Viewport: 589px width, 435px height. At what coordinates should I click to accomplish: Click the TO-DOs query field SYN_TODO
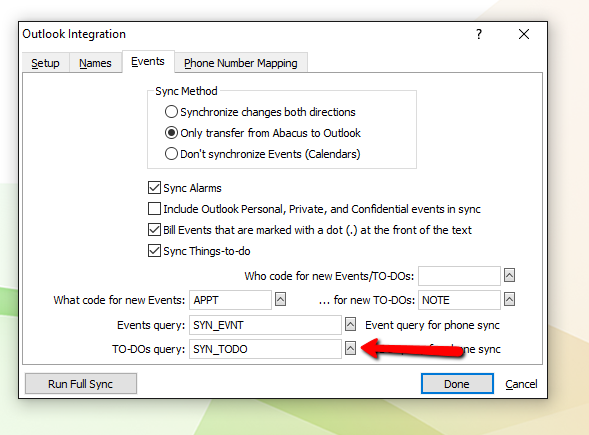click(x=265, y=349)
